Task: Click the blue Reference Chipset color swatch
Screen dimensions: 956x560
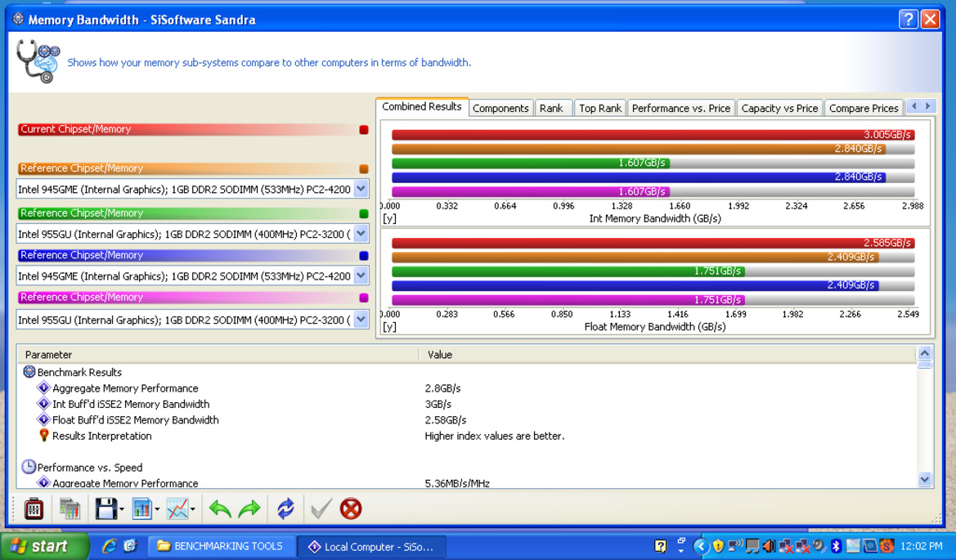Action: pyautogui.click(x=364, y=255)
